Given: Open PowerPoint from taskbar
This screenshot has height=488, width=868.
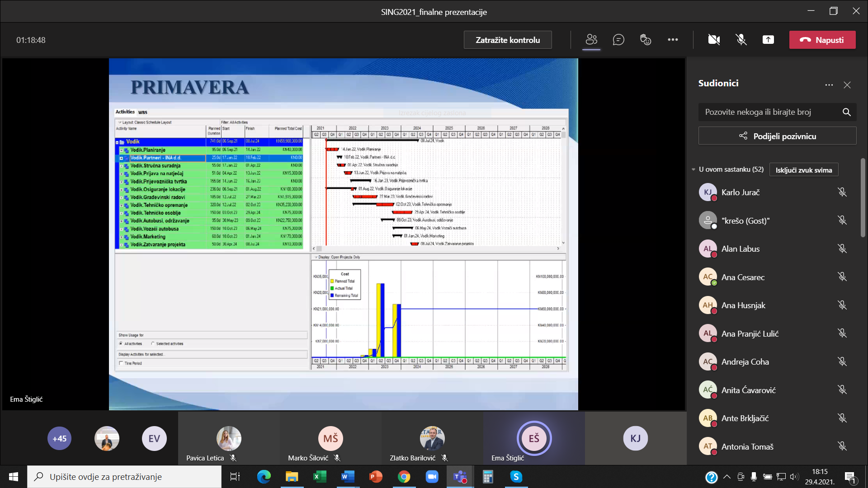Looking at the screenshot, I should point(376,477).
